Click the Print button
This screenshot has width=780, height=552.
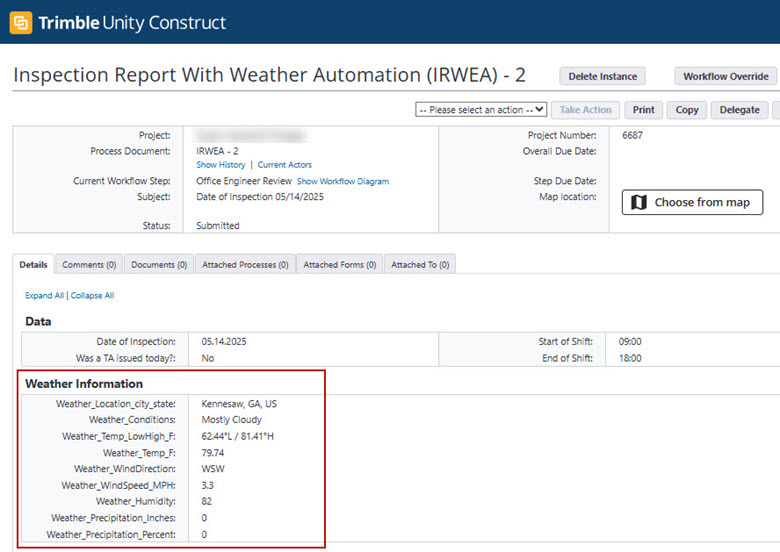(643, 109)
